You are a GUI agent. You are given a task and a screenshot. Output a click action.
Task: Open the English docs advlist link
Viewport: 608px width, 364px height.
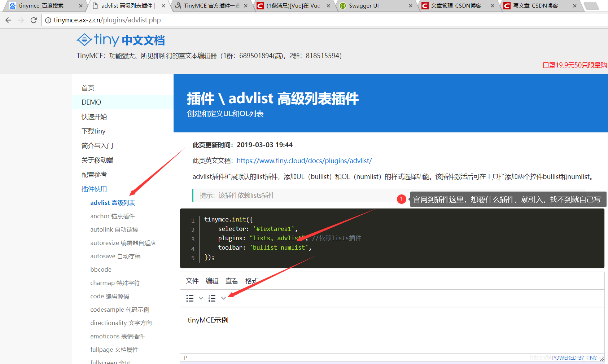(x=304, y=161)
